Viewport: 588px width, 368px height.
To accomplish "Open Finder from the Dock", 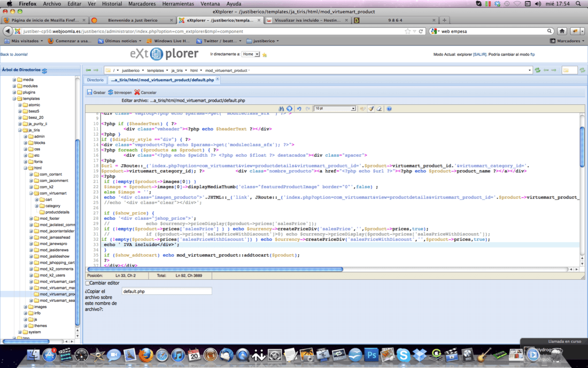I will point(33,355).
